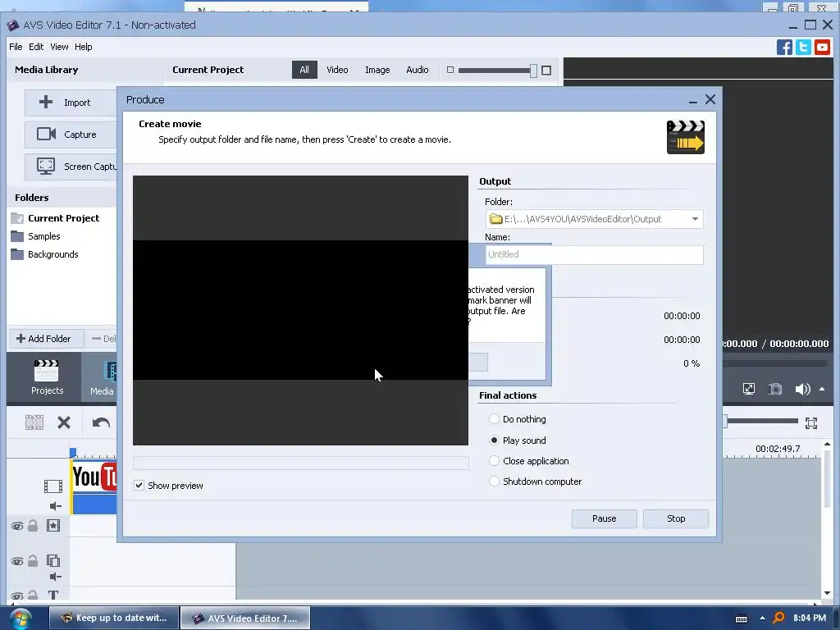This screenshot has width=840, height=630.
Task: Click the volume speaker icon
Action: [x=802, y=389]
